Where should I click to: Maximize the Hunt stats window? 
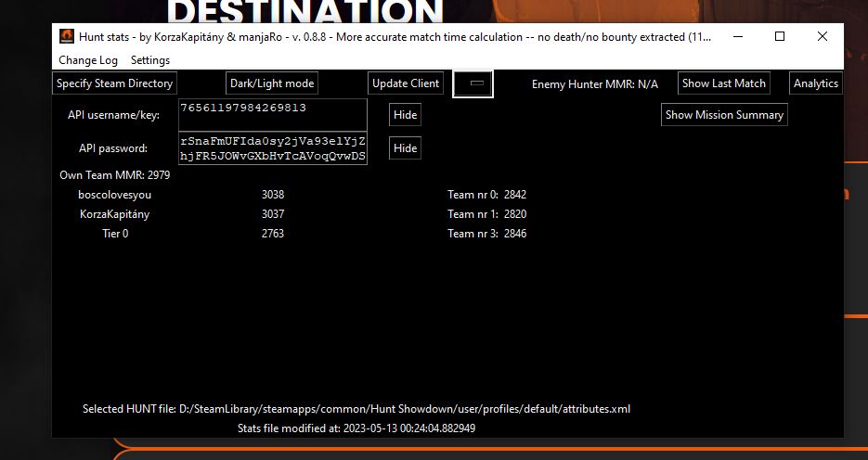(780, 36)
